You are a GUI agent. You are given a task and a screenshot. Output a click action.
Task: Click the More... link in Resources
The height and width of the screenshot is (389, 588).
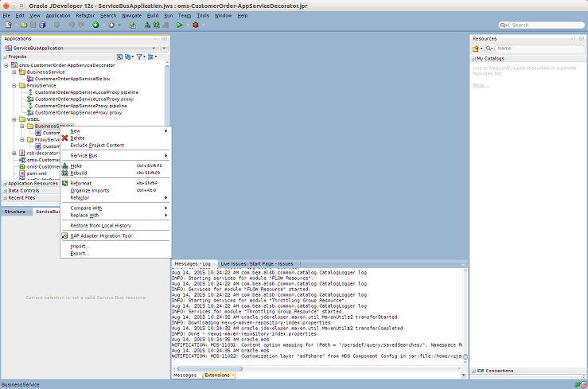coord(481,85)
